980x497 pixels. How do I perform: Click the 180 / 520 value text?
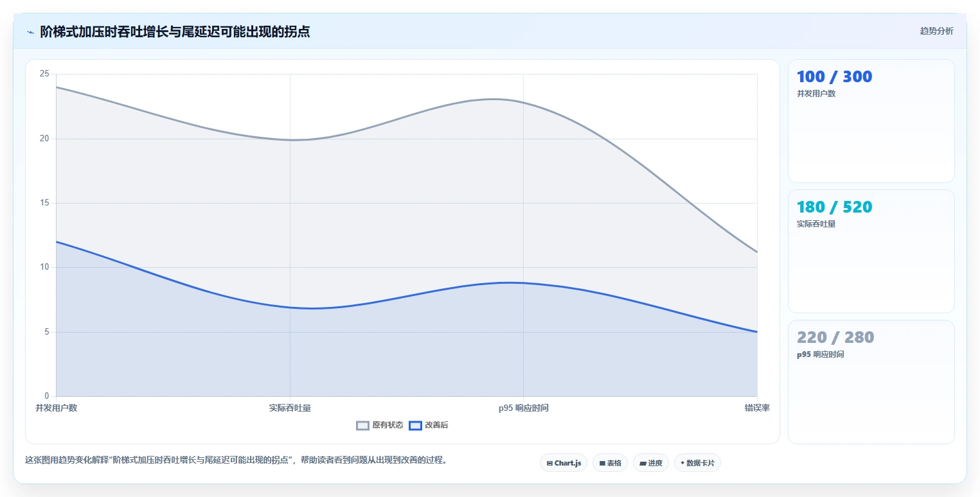click(834, 207)
